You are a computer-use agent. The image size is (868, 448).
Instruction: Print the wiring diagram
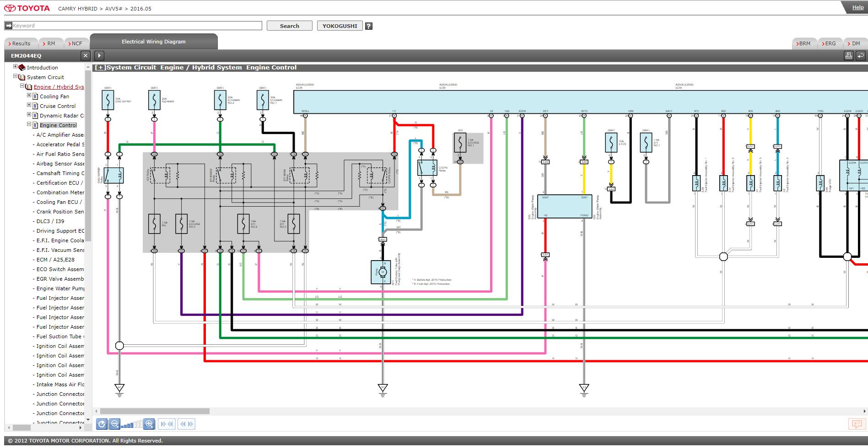point(848,56)
